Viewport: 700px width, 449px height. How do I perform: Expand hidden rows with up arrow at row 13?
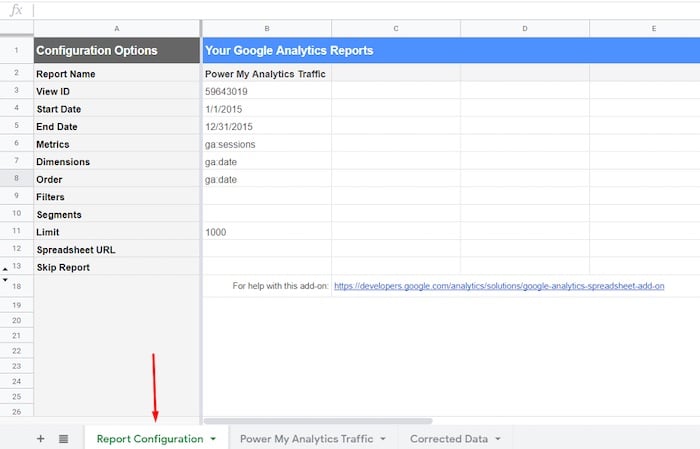tap(5, 269)
